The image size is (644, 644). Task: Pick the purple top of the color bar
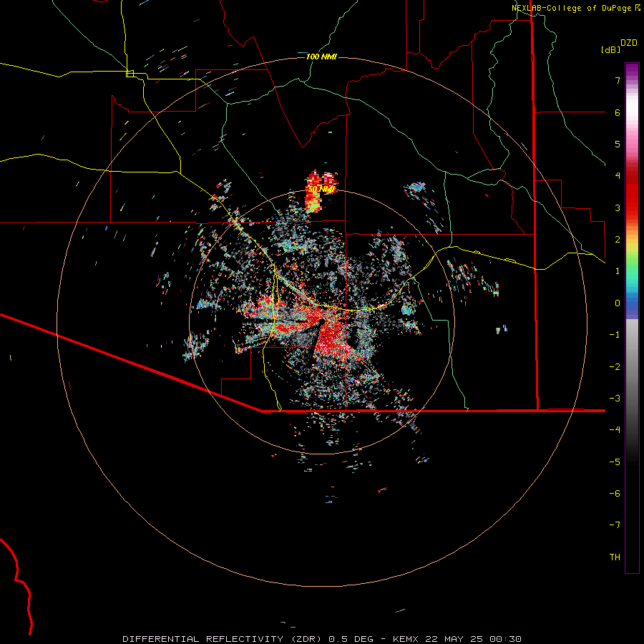632,71
